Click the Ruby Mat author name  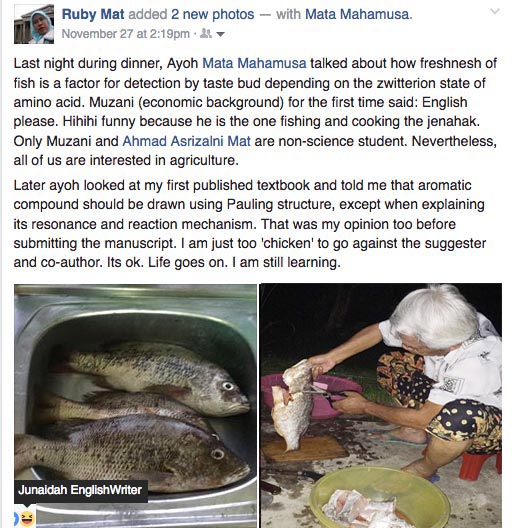tap(93, 14)
